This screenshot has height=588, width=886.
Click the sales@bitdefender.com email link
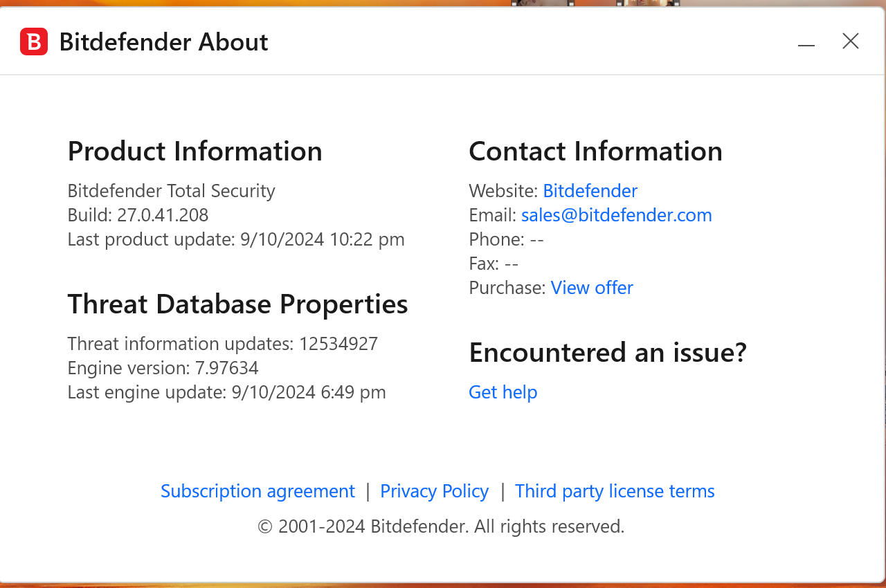pyautogui.click(x=616, y=215)
